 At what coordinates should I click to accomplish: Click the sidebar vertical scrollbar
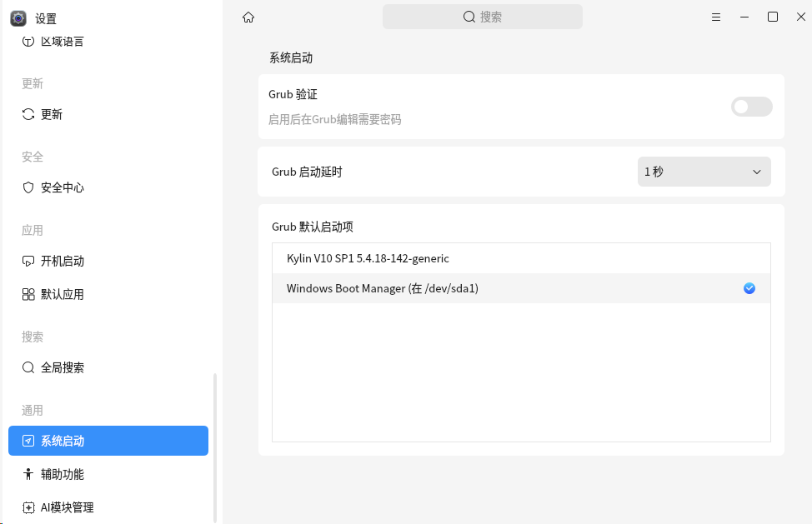215,448
